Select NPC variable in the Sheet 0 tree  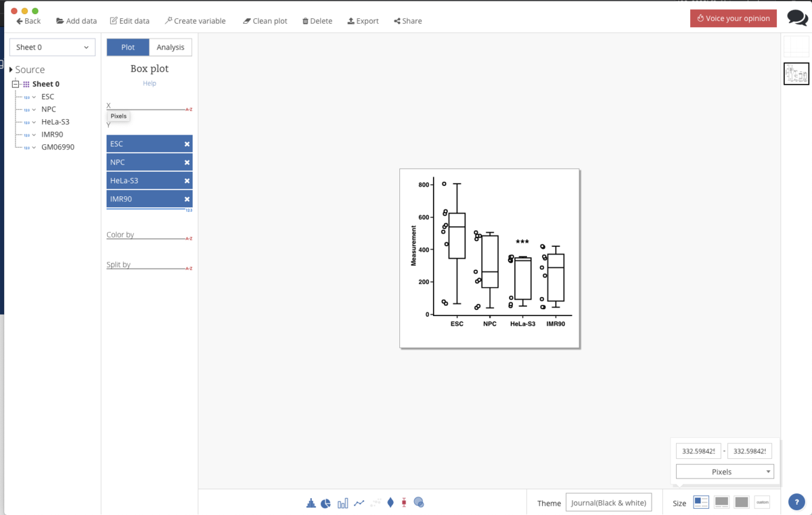pyautogui.click(x=49, y=110)
